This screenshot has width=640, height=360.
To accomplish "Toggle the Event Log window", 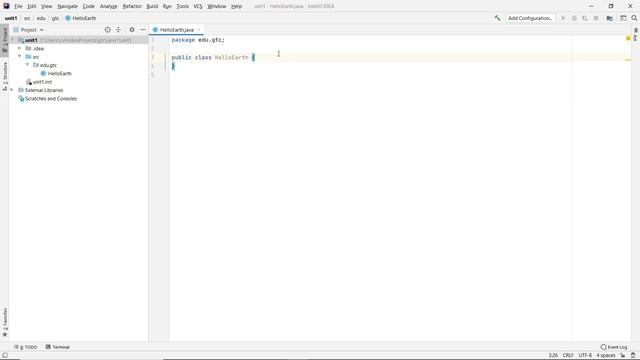I will [614, 347].
